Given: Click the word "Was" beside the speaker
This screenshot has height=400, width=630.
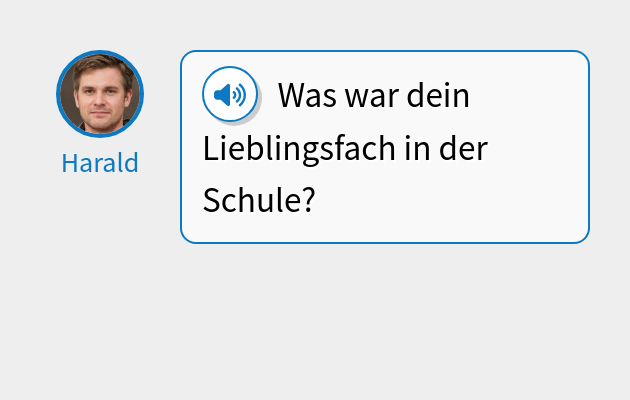Looking at the screenshot, I should 307,96.
